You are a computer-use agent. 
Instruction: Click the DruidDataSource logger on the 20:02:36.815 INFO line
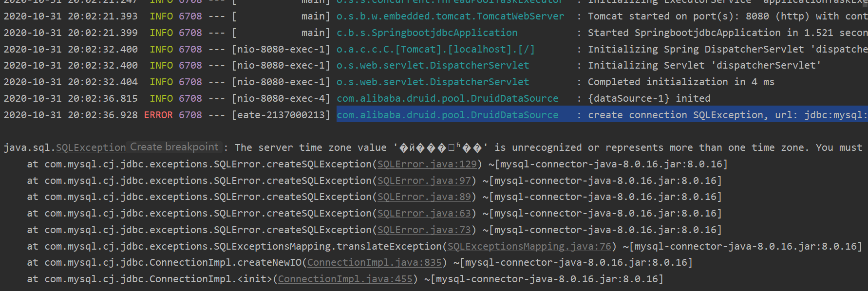[x=448, y=98]
